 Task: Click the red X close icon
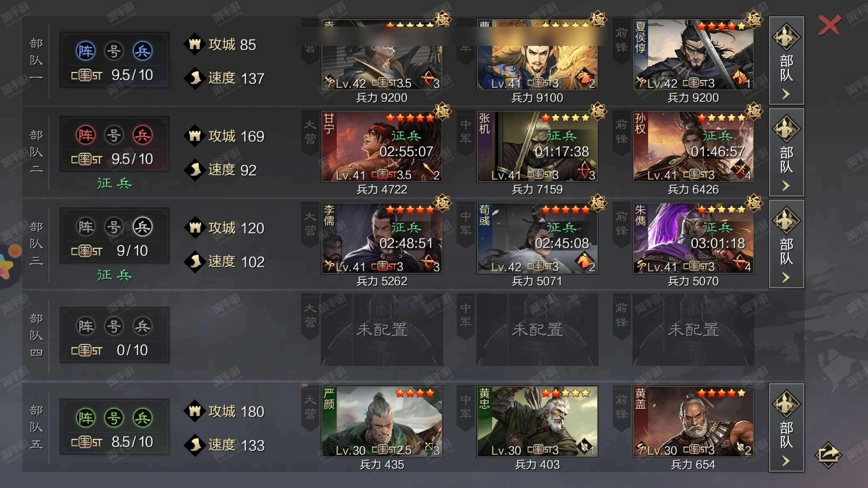(x=829, y=25)
